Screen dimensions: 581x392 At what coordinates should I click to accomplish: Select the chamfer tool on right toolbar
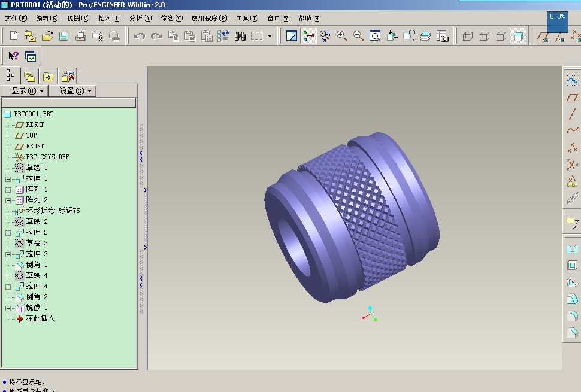(x=572, y=332)
